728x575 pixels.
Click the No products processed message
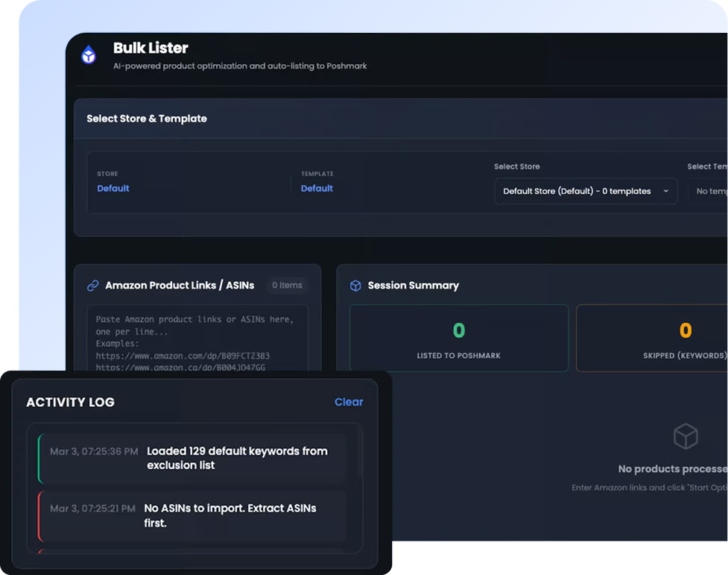[x=672, y=469]
